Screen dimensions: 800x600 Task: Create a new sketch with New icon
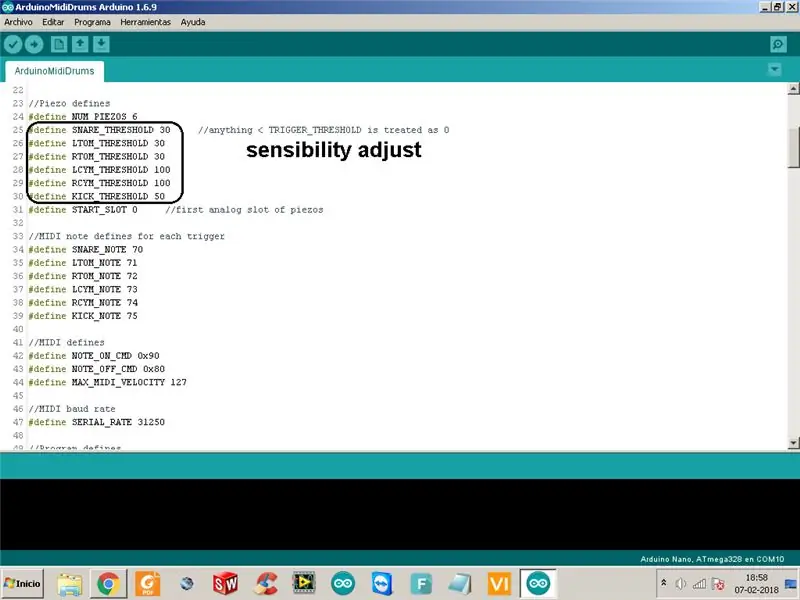pyautogui.click(x=59, y=45)
